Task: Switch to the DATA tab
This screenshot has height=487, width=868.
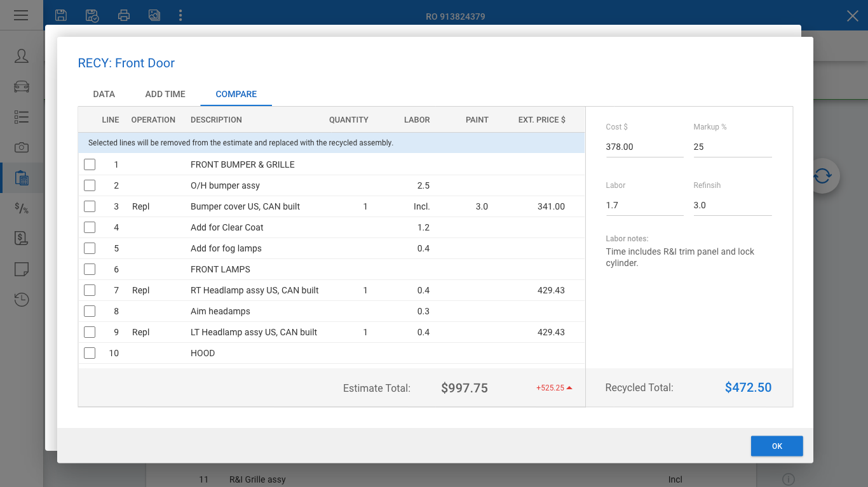Action: [x=104, y=94]
